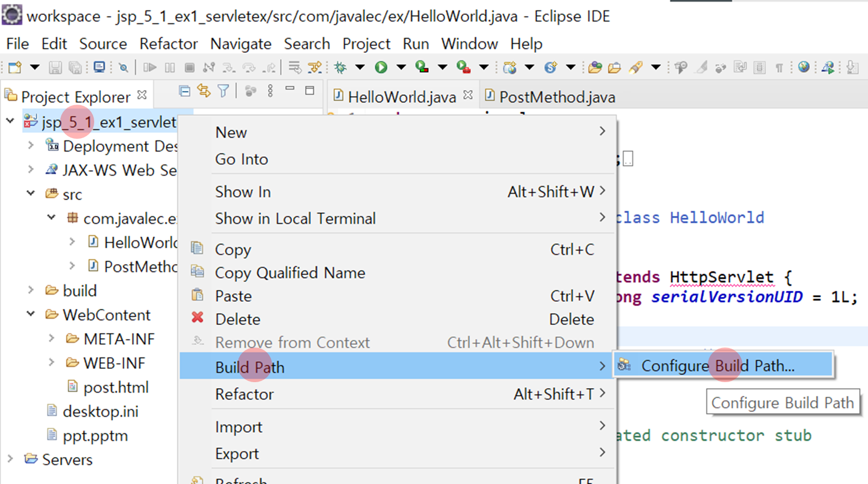The image size is (868, 484).
Task: Click the Save All toolbar icon
Action: coord(75,67)
